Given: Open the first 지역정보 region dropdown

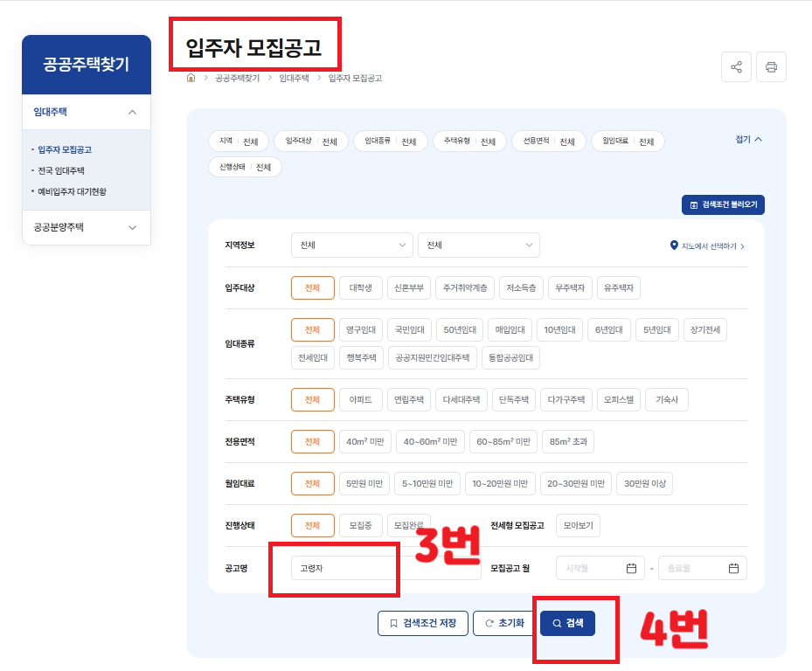Looking at the screenshot, I should (x=351, y=246).
